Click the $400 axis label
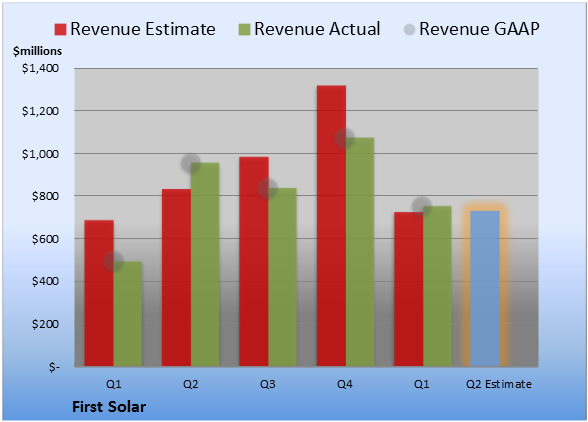Viewport: 588px width, 422px height. (x=45, y=281)
